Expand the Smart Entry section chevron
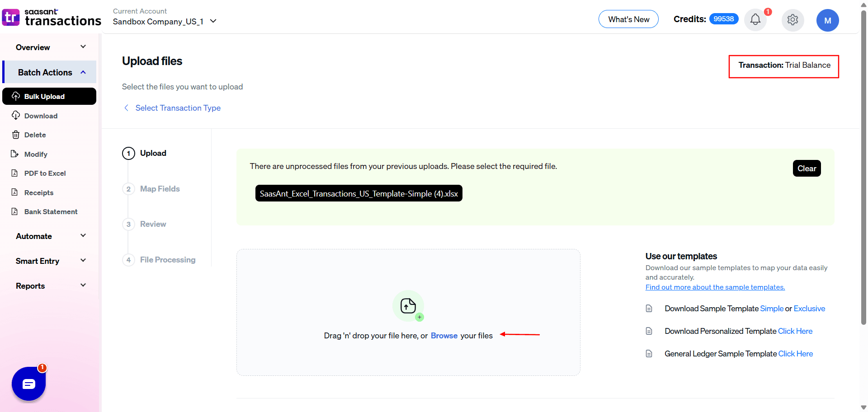 click(x=83, y=261)
